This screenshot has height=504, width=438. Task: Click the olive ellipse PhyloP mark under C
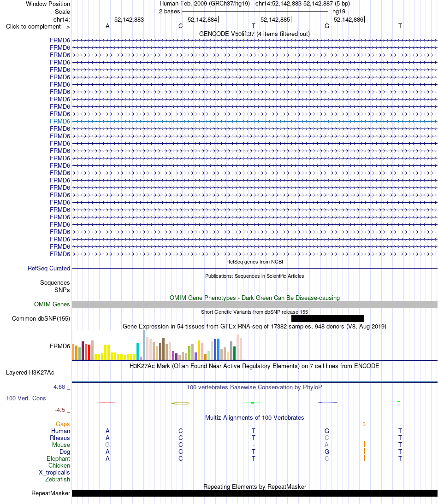(181, 403)
